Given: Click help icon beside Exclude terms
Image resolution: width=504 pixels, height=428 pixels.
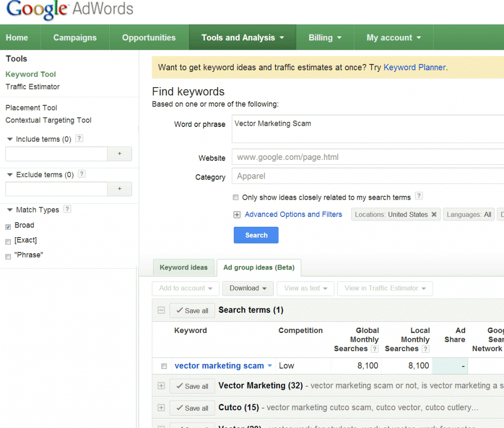Looking at the screenshot, I should [x=82, y=174].
